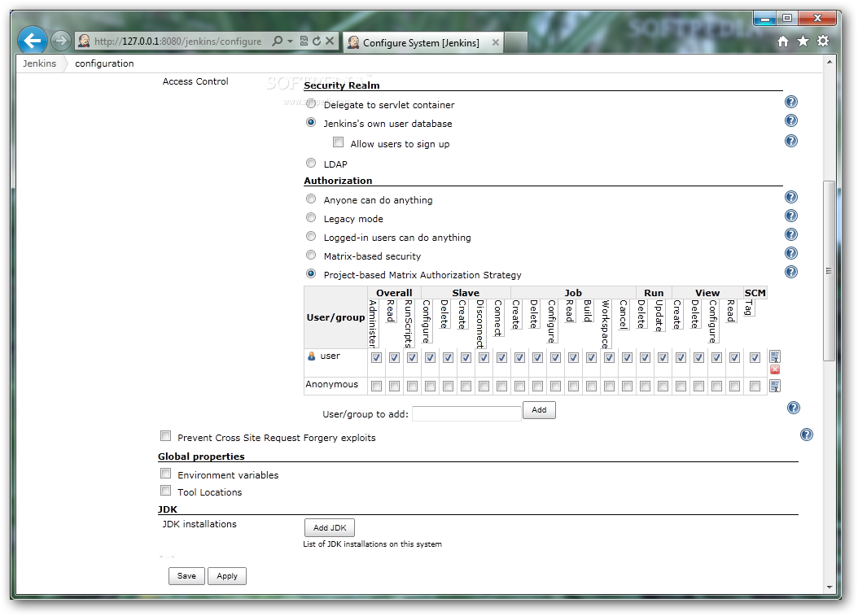This screenshot has height=616, width=858.
Task: Open Favorites star icon
Action: pos(803,41)
